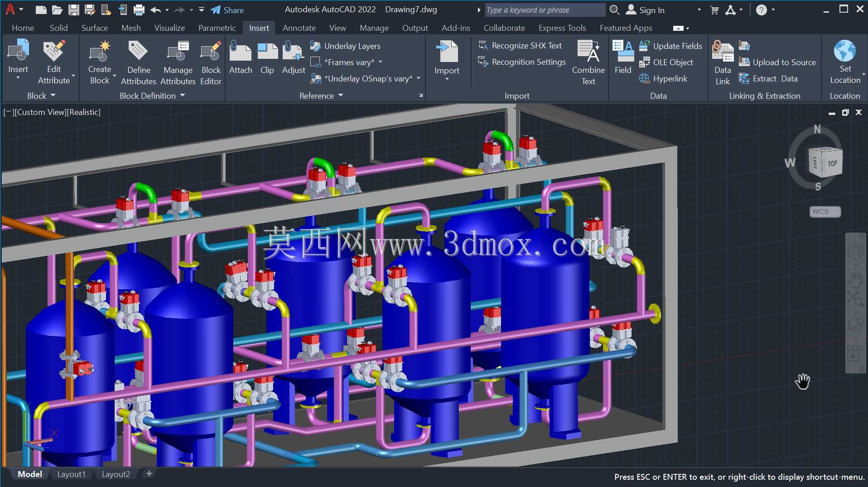Insert a Field in the drawing

pos(623,58)
